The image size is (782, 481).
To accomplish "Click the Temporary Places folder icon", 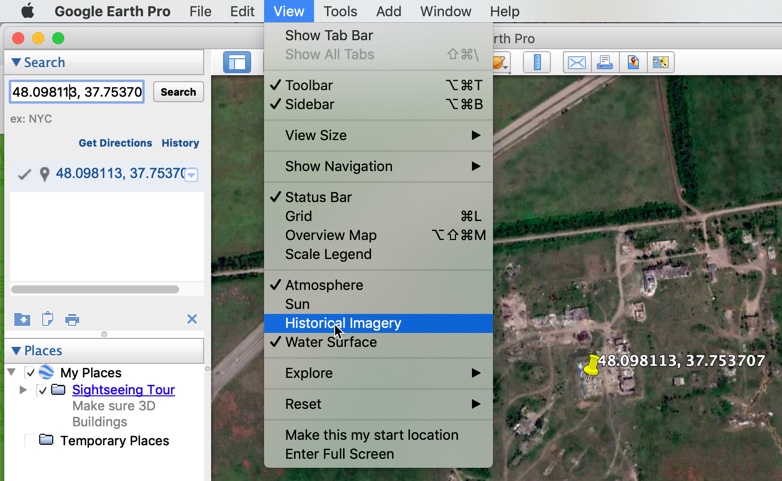I will 46,440.
